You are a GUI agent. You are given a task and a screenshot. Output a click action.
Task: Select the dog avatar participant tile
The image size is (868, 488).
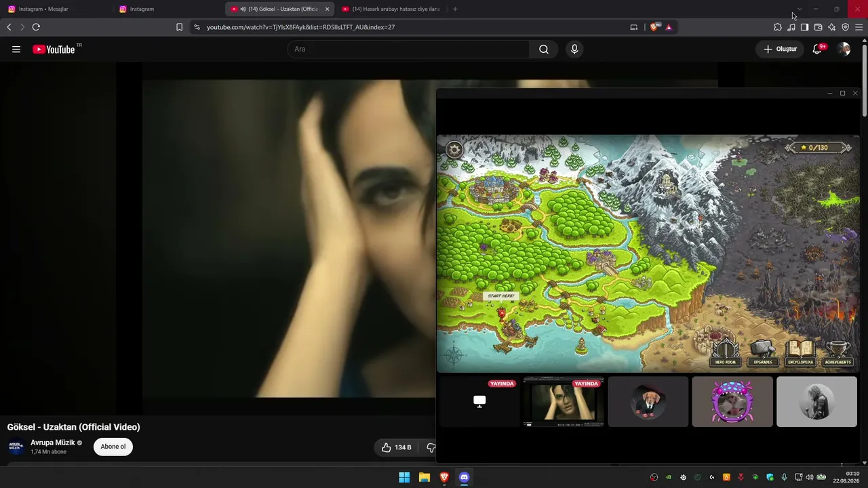pos(648,401)
